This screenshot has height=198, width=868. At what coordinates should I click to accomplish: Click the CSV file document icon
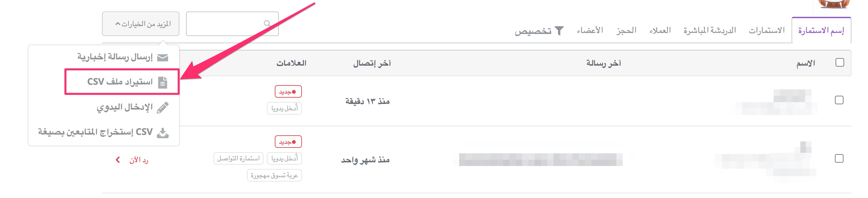(x=163, y=82)
